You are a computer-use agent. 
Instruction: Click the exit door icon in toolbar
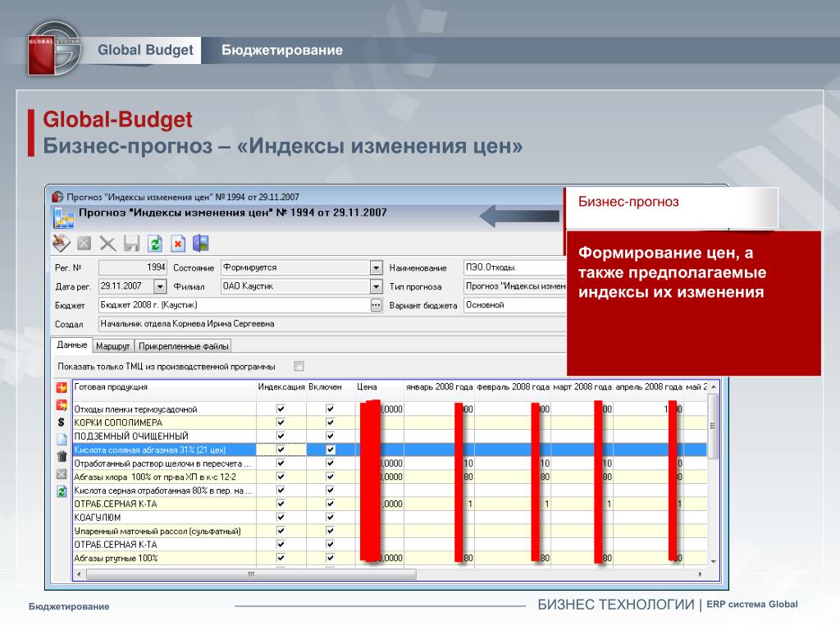[201, 243]
